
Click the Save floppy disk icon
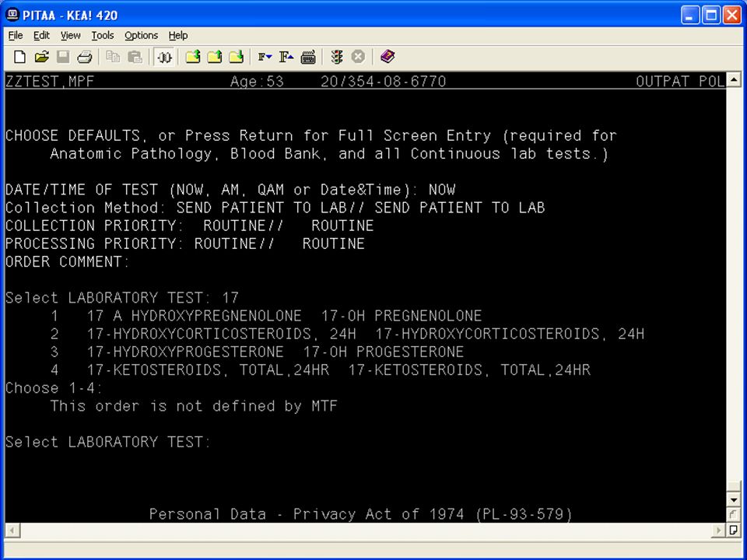point(63,57)
